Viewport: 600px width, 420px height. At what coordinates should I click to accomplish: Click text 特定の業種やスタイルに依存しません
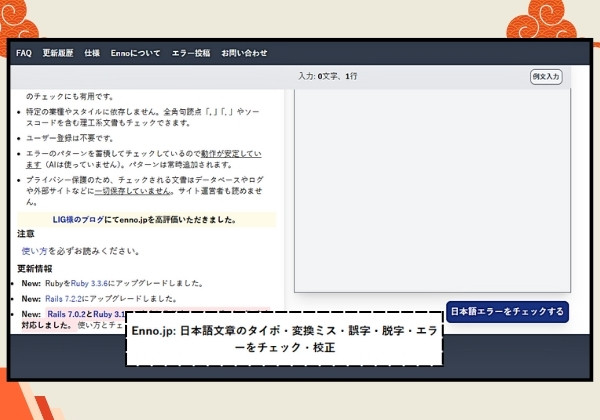[x=91, y=112]
